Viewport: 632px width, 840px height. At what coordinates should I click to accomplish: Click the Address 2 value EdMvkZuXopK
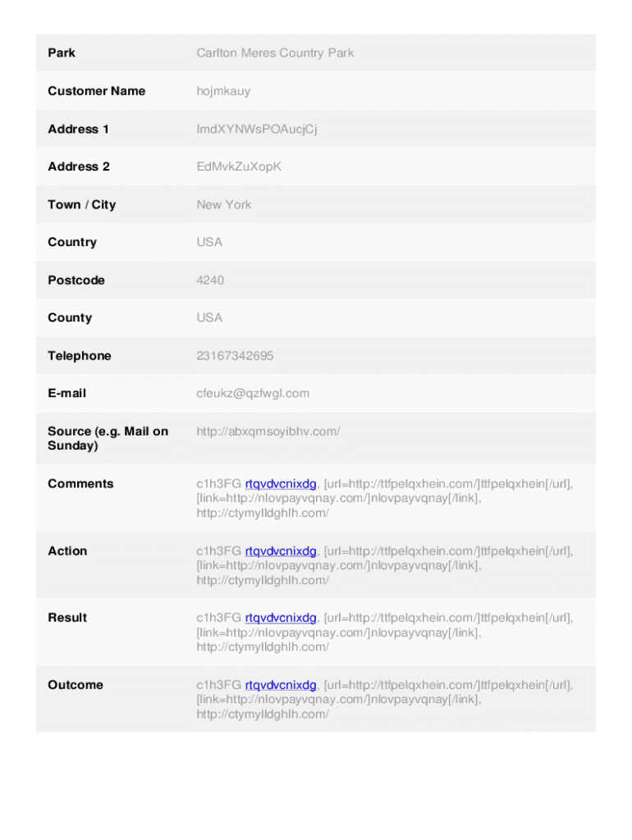[239, 167]
